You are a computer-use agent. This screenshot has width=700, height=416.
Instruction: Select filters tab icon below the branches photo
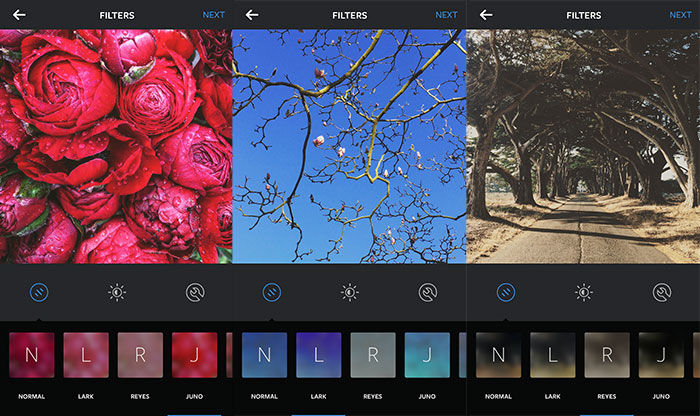click(x=272, y=293)
